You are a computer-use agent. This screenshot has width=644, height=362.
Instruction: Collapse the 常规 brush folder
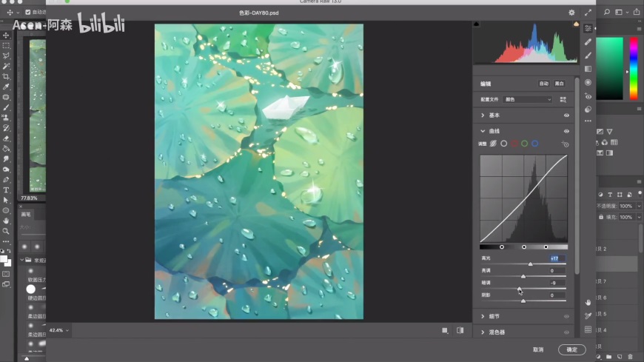(x=22, y=260)
